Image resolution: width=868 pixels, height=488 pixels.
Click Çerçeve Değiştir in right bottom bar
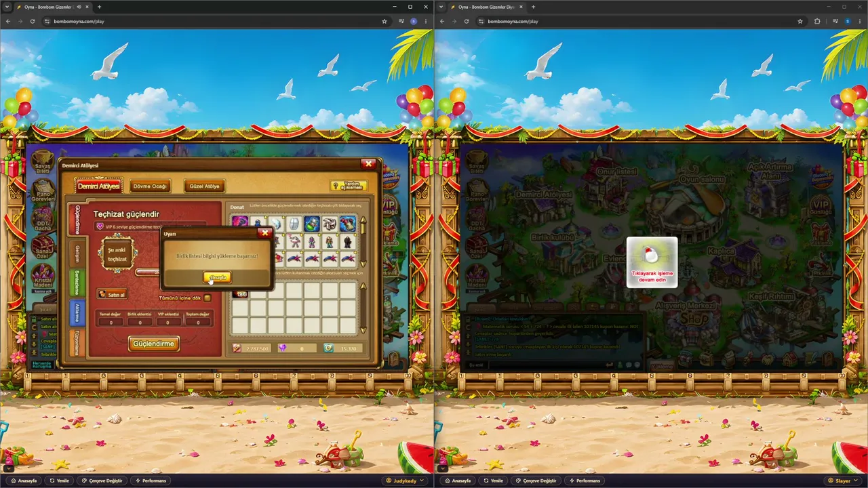click(536, 481)
